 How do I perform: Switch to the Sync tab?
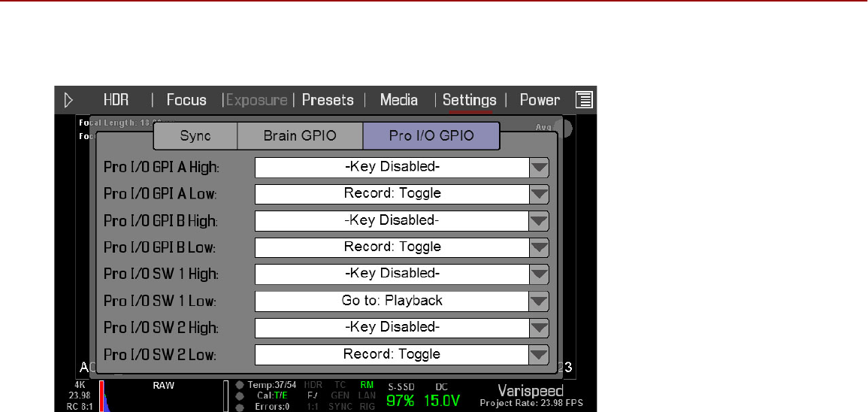coord(195,136)
